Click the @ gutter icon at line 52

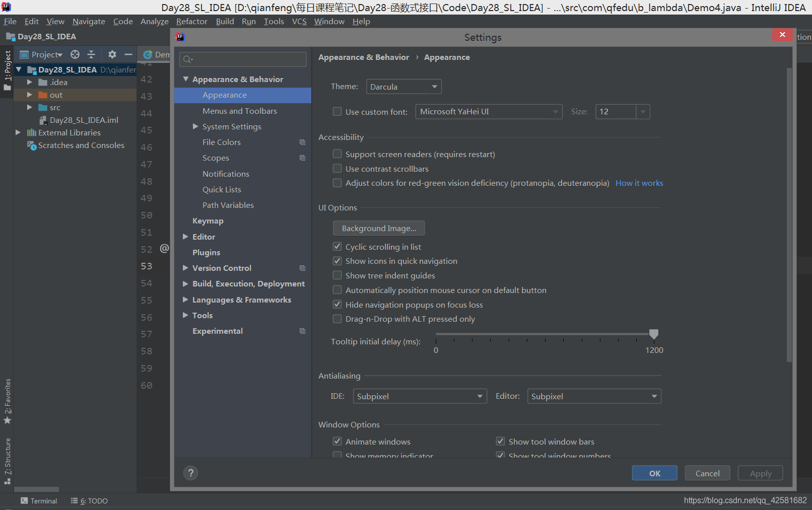[164, 248]
